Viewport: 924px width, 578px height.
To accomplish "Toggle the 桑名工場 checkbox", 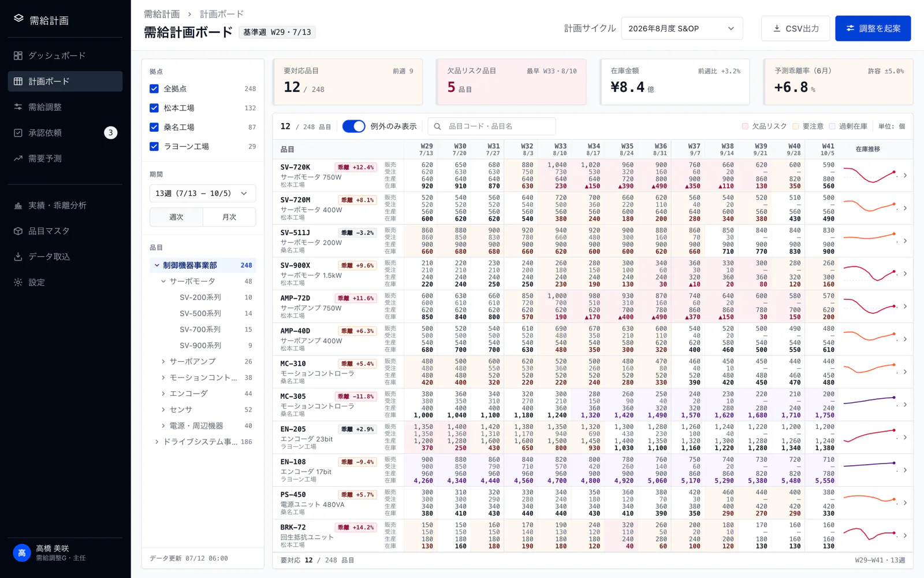I will click(154, 127).
